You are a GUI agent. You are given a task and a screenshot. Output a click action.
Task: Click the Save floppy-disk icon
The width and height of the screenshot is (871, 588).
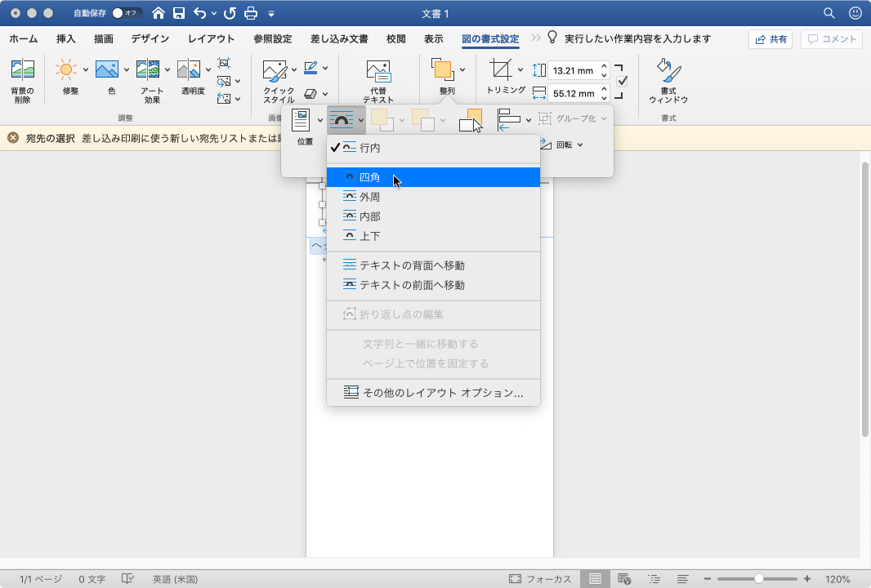click(179, 13)
